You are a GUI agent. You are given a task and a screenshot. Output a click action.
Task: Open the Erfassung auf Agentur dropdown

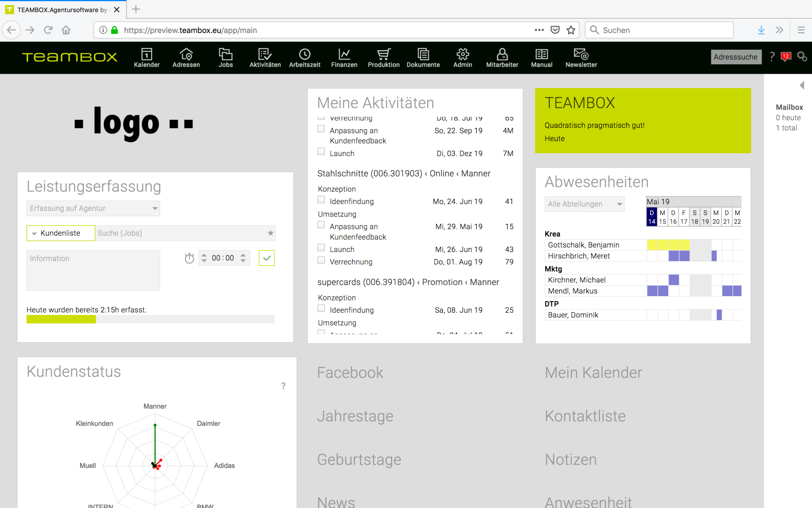point(93,208)
